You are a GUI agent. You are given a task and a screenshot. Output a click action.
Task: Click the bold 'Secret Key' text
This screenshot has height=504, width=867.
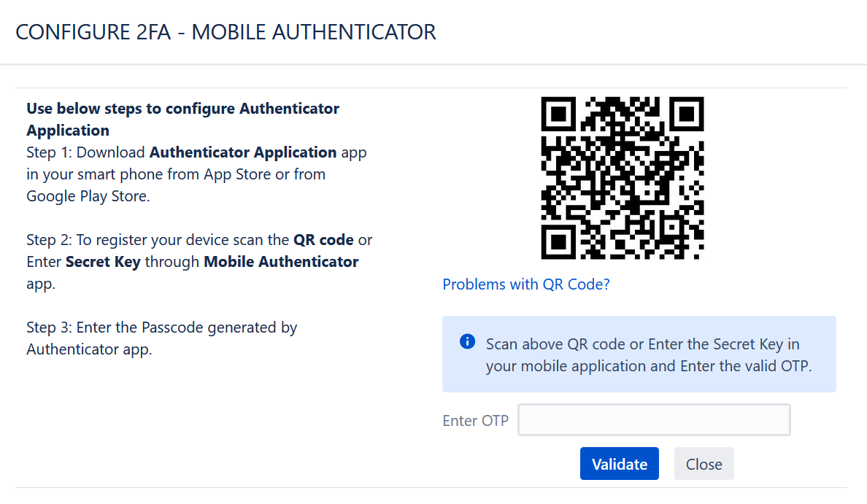coord(103,261)
